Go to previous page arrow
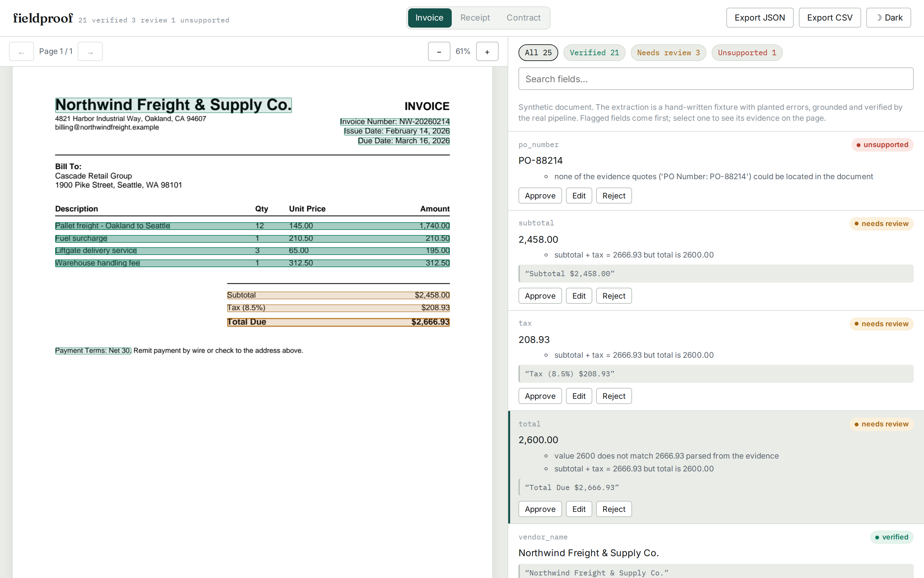 pyautogui.click(x=21, y=52)
